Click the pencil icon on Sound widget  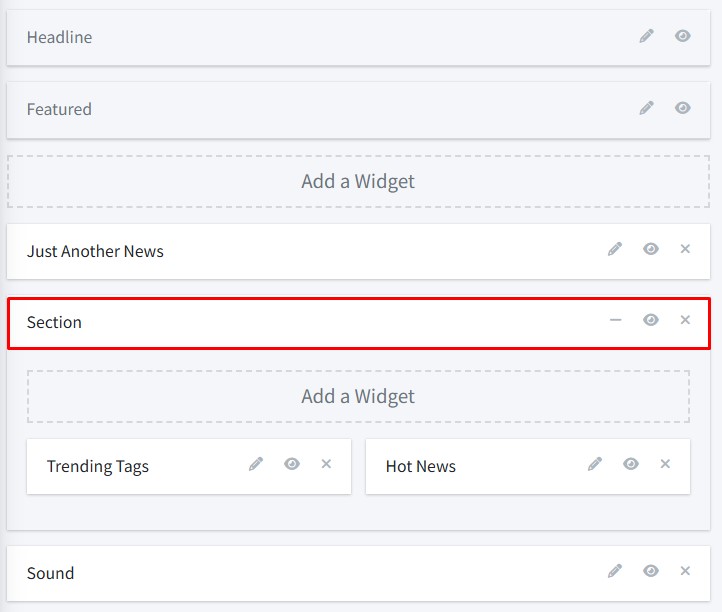615,571
